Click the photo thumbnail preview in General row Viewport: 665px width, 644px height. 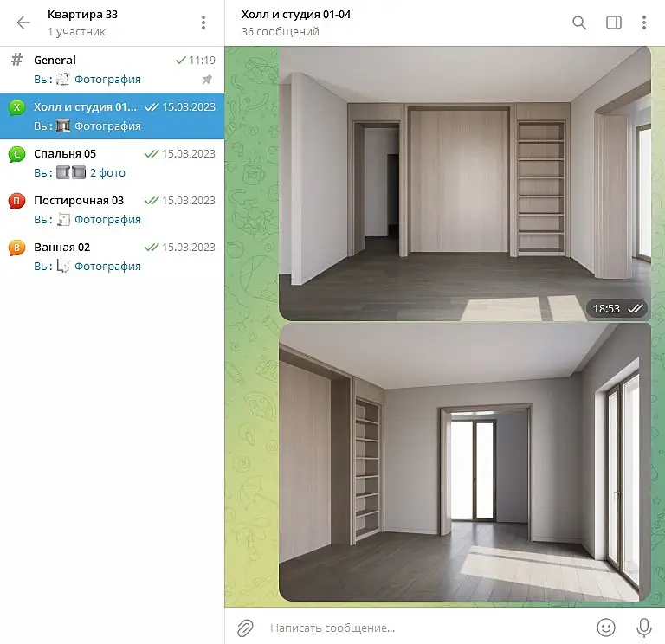(62, 80)
